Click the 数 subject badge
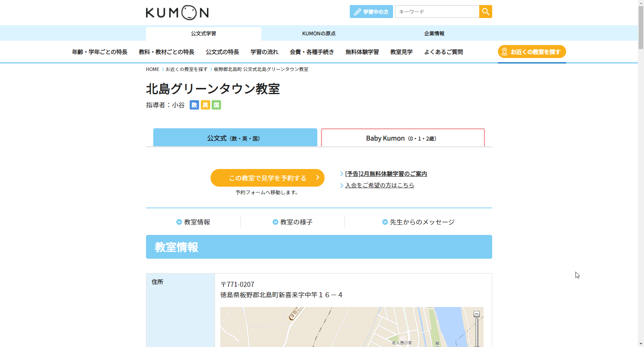The width and height of the screenshot is (644, 347). coord(194,105)
